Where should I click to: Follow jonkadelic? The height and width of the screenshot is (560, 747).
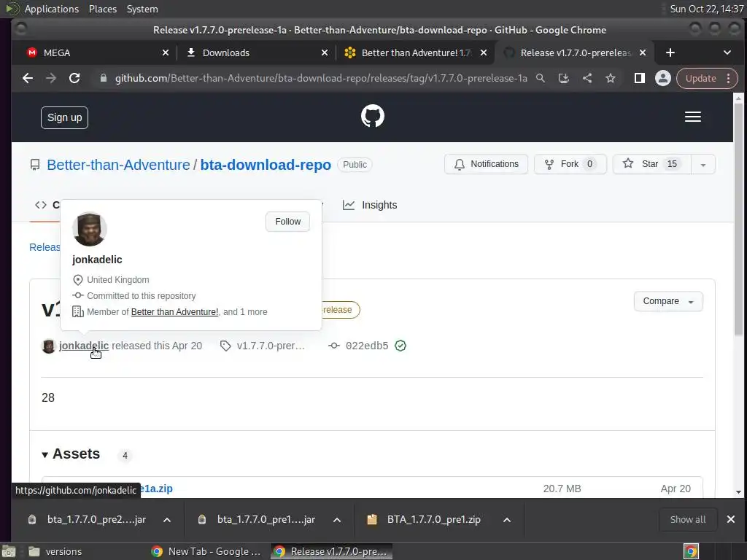(287, 222)
